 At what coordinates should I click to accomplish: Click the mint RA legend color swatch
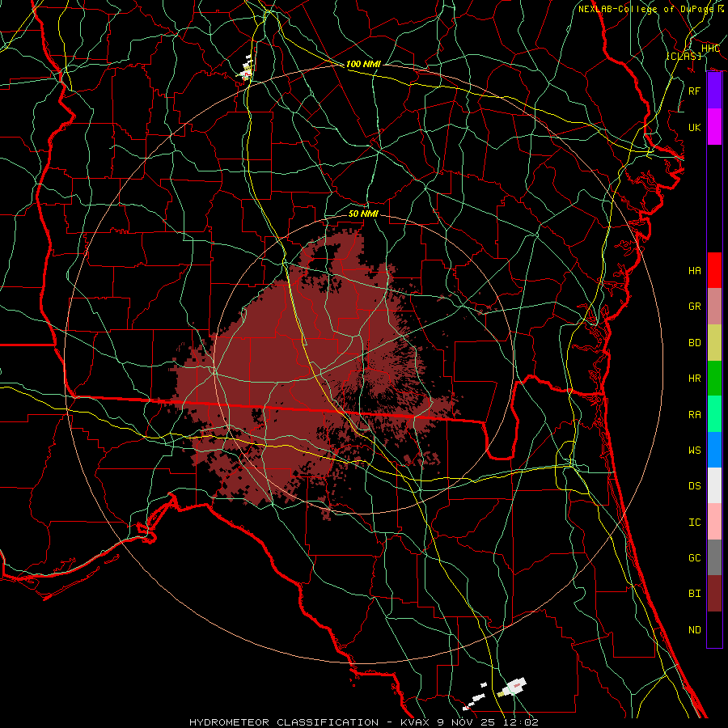pos(714,414)
